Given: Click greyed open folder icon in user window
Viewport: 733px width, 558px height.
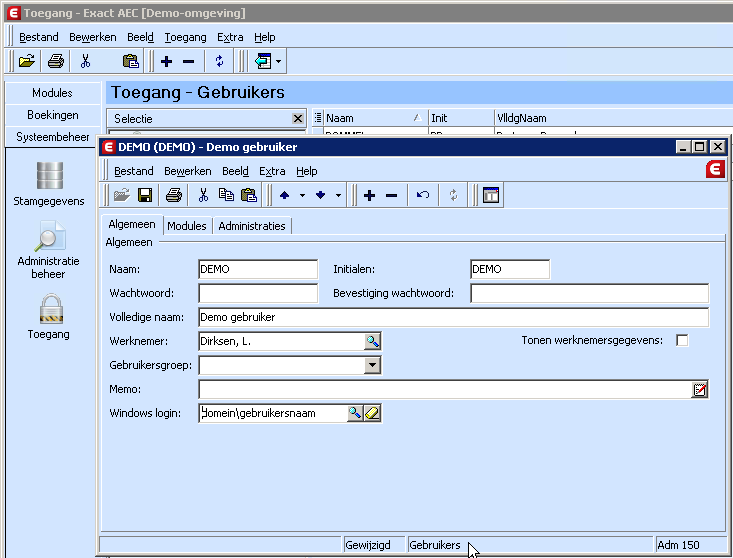Looking at the screenshot, I should (x=122, y=195).
